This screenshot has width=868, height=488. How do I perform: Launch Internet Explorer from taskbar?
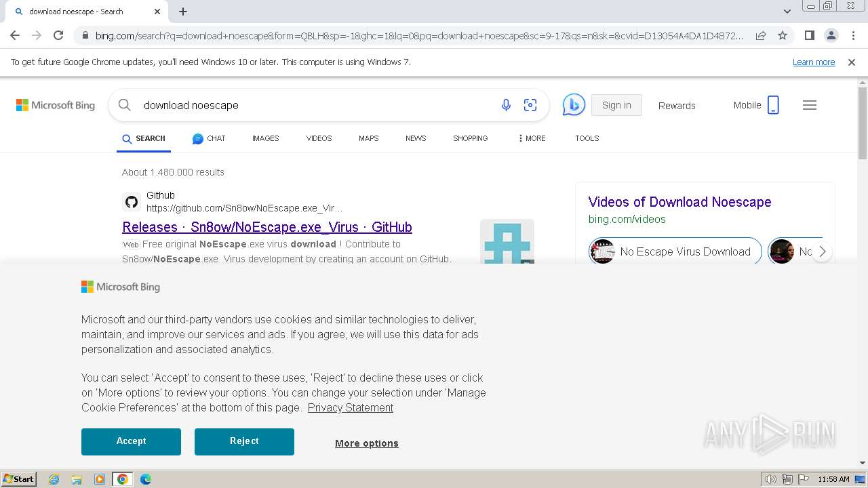pos(54,479)
